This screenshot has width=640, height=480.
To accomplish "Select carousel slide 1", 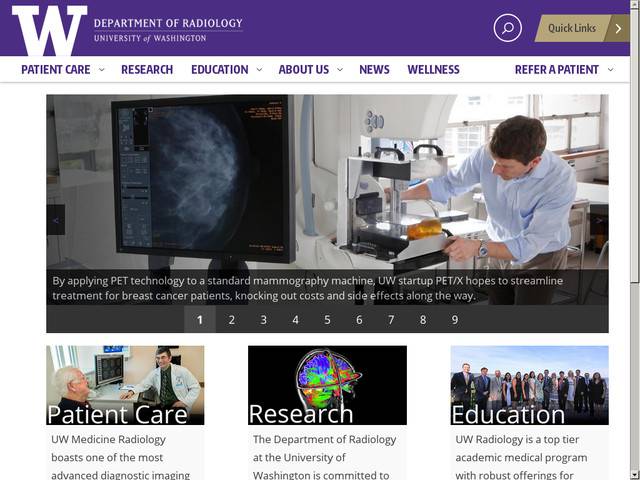I will (200, 320).
